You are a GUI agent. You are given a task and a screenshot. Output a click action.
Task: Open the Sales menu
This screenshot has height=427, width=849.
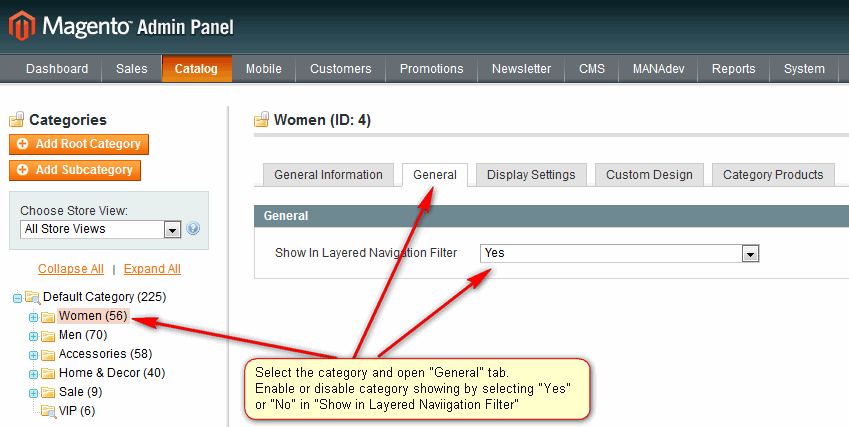[132, 69]
